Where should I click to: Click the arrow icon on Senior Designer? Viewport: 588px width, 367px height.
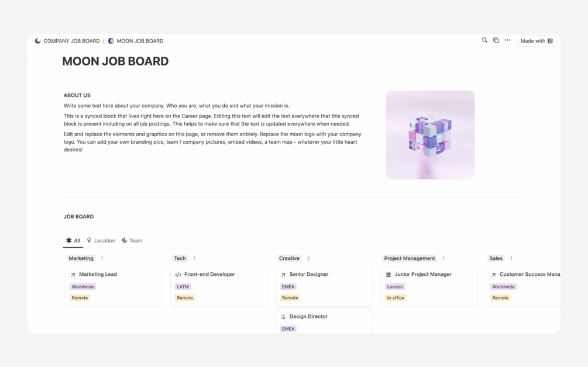[x=283, y=275]
